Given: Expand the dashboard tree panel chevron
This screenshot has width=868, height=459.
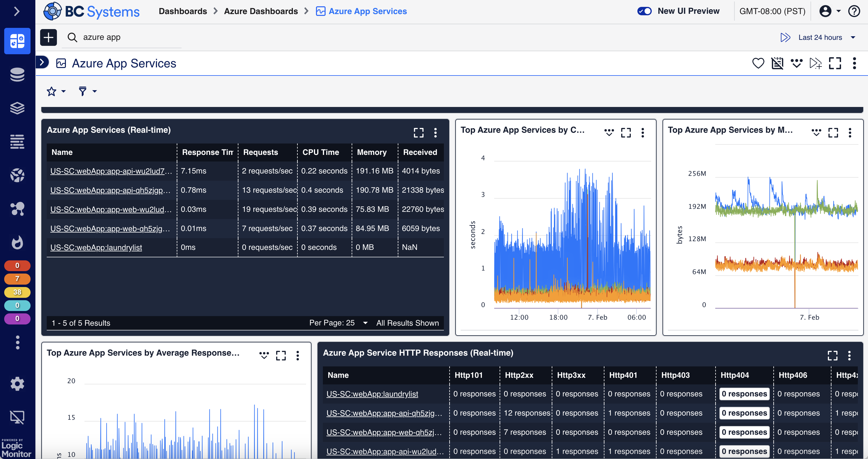Looking at the screenshot, I should 42,62.
